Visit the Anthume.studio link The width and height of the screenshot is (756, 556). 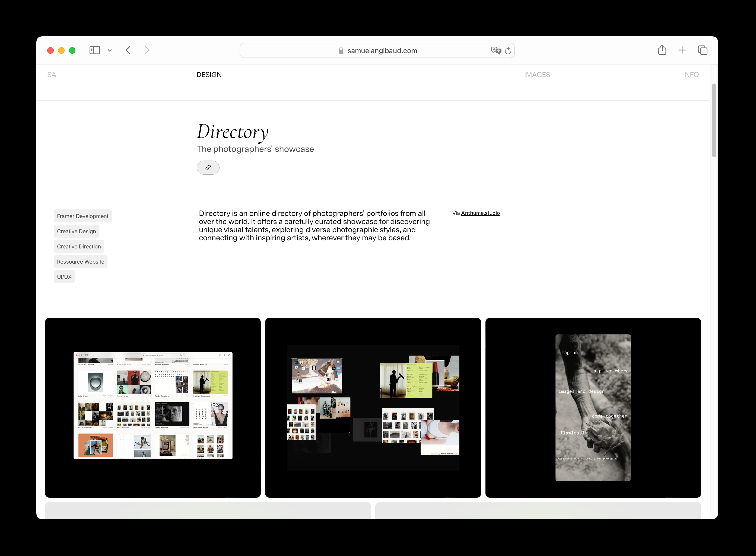pyautogui.click(x=481, y=213)
